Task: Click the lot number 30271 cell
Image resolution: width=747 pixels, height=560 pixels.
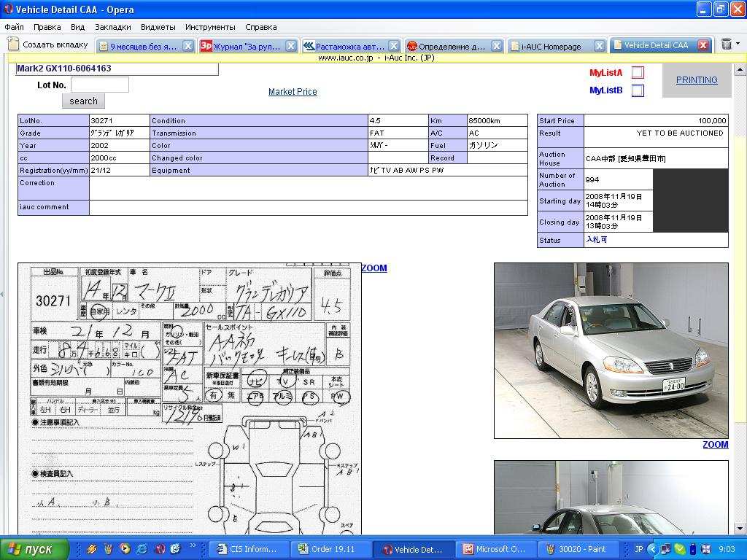Action: [x=120, y=120]
